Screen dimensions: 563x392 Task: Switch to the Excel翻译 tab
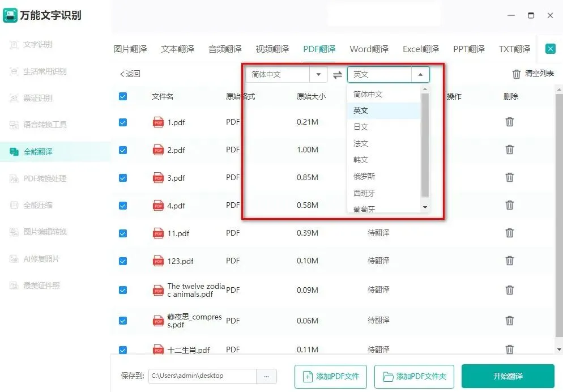421,49
